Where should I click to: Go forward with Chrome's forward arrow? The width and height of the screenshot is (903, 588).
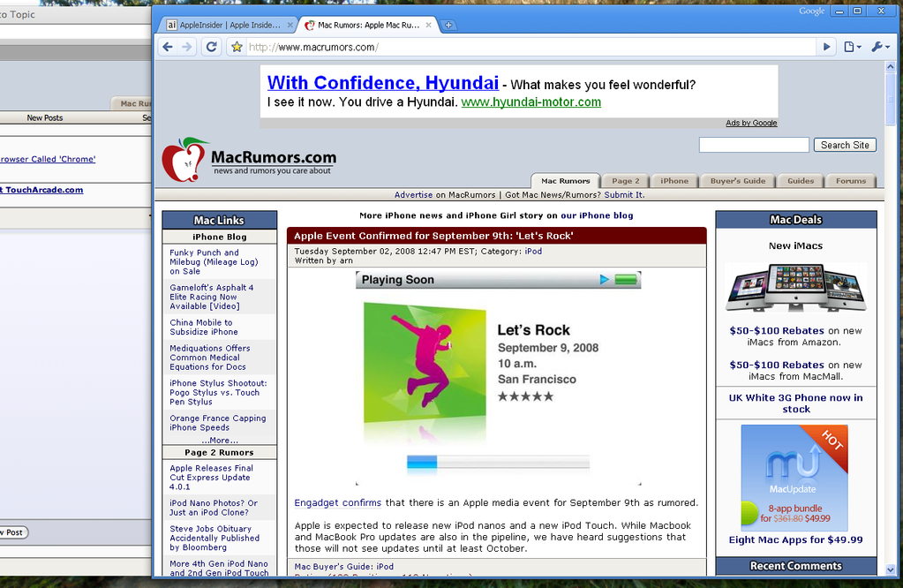pyautogui.click(x=186, y=47)
